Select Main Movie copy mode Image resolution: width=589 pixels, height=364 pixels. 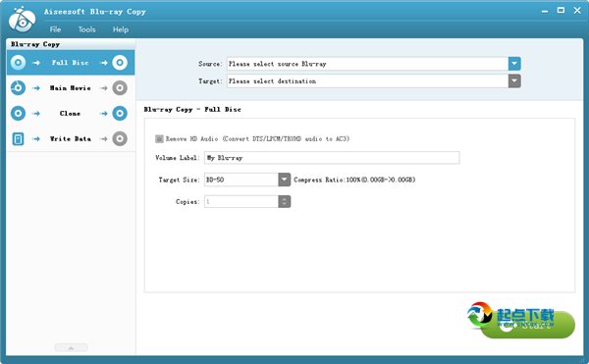tap(71, 87)
